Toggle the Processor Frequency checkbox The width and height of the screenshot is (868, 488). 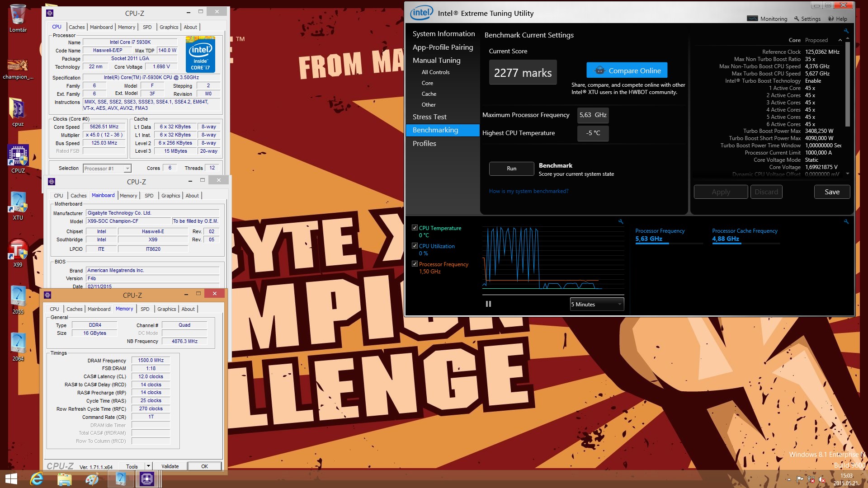414,264
